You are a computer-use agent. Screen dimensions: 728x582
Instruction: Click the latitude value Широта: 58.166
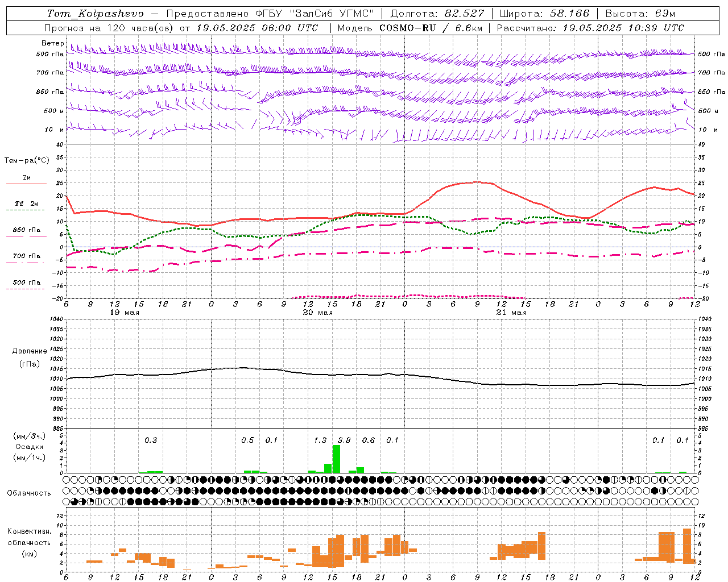click(x=545, y=14)
